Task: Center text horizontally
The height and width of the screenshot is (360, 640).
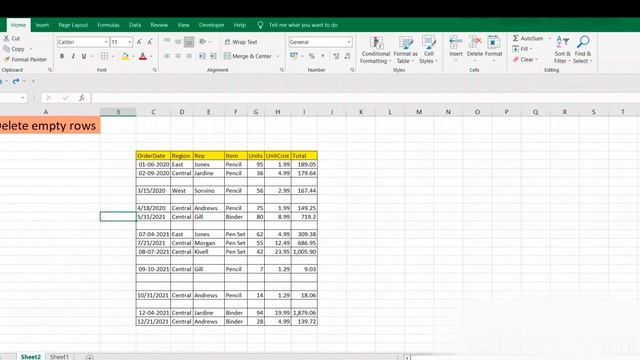Action: 178,56
